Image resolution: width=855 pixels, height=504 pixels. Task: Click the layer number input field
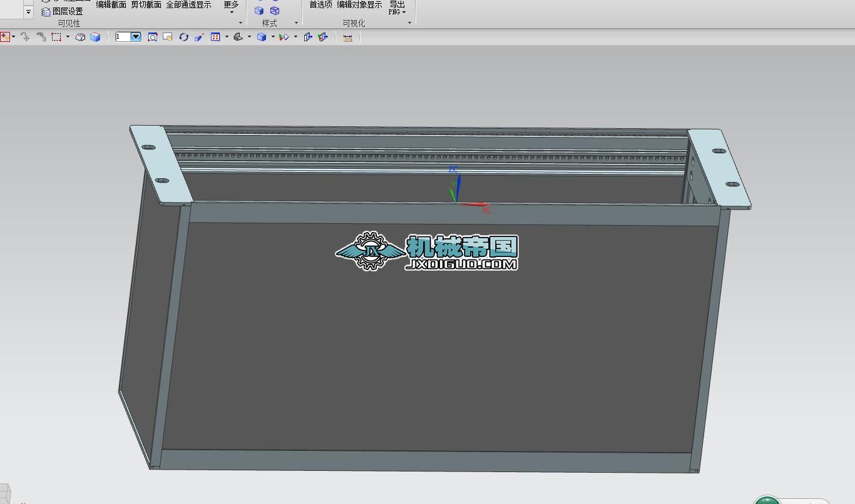[x=123, y=37]
